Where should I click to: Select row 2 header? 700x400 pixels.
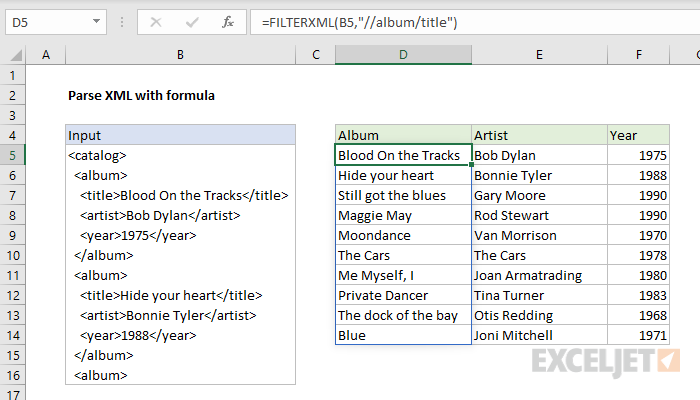click(12, 96)
